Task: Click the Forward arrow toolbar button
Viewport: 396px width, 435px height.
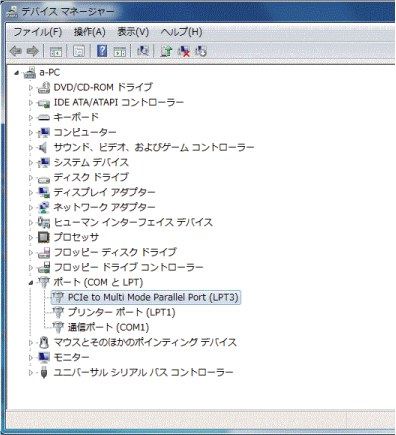Action: tap(33, 51)
